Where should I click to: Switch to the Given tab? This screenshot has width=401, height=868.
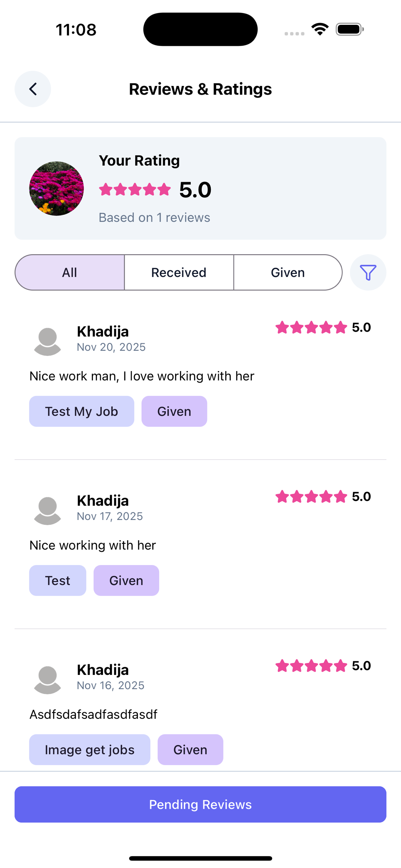coord(288,272)
